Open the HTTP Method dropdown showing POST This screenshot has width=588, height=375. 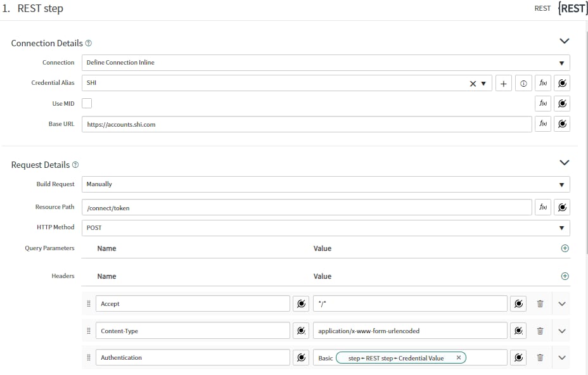(561, 227)
